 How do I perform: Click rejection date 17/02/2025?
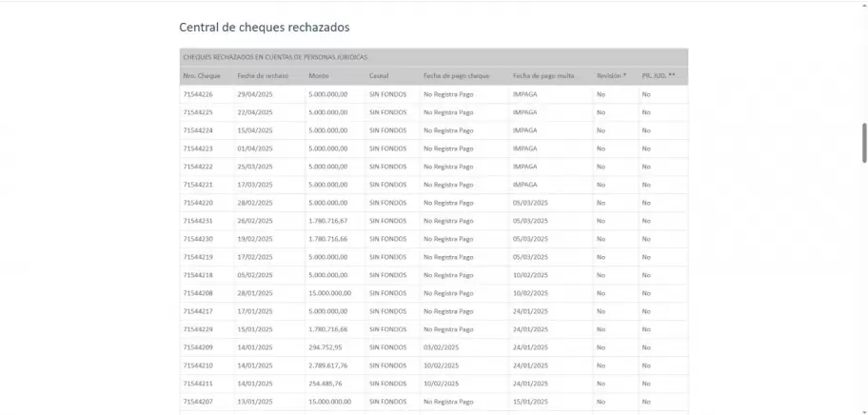255,257
